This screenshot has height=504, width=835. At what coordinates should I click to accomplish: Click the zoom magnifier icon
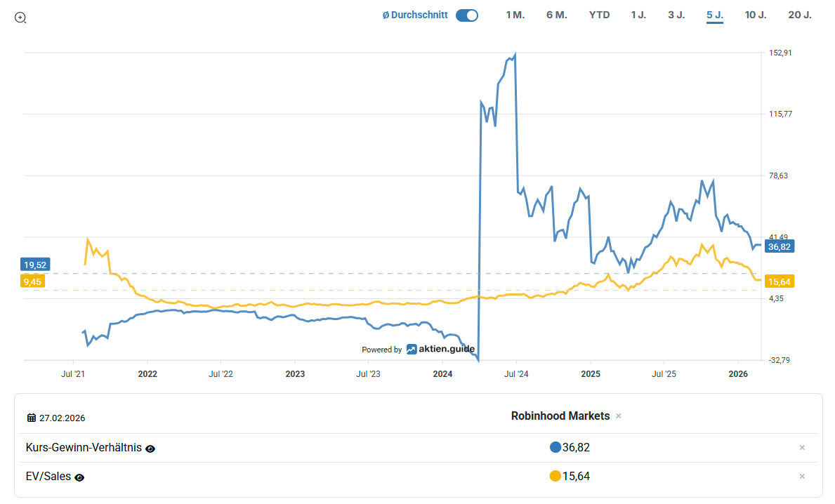click(x=20, y=18)
